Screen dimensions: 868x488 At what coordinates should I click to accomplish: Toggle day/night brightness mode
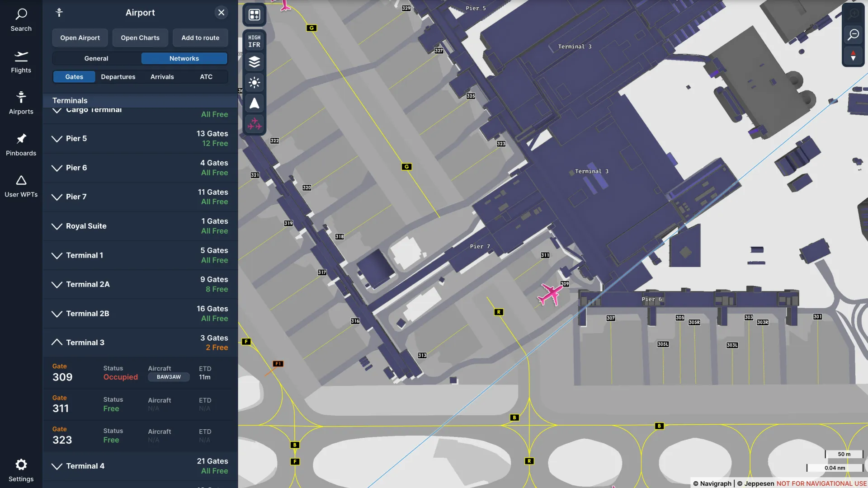click(x=255, y=83)
